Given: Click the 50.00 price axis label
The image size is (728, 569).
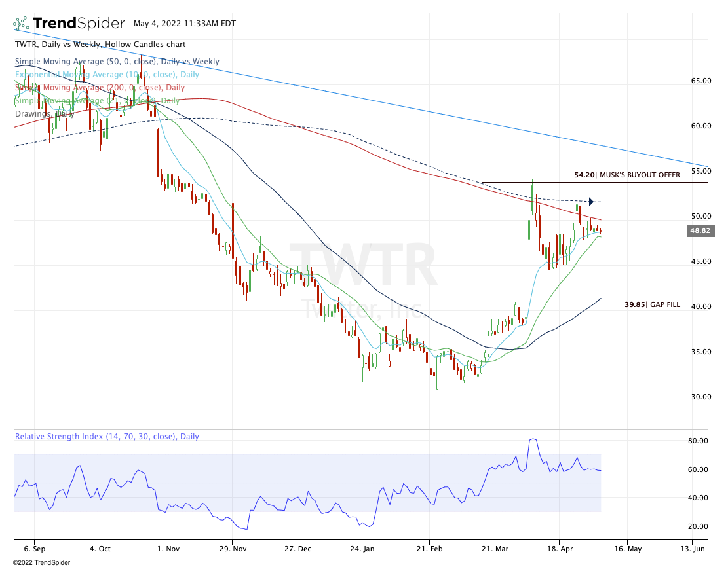Looking at the screenshot, I should click(x=701, y=216).
